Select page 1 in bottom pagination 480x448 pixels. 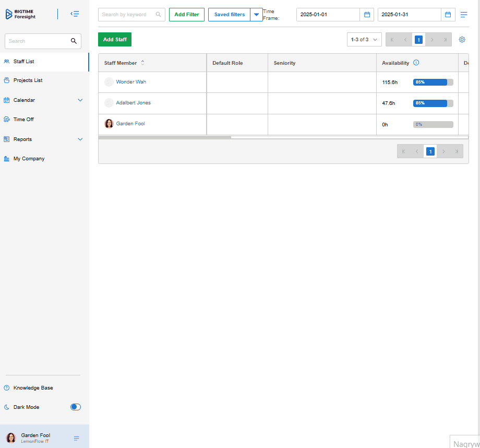click(430, 151)
